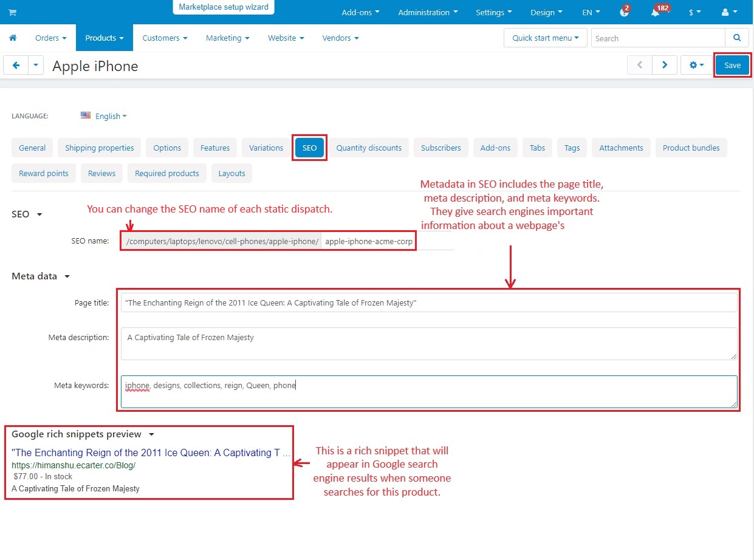
Task: Open the Orders menu
Action: pyautogui.click(x=51, y=38)
